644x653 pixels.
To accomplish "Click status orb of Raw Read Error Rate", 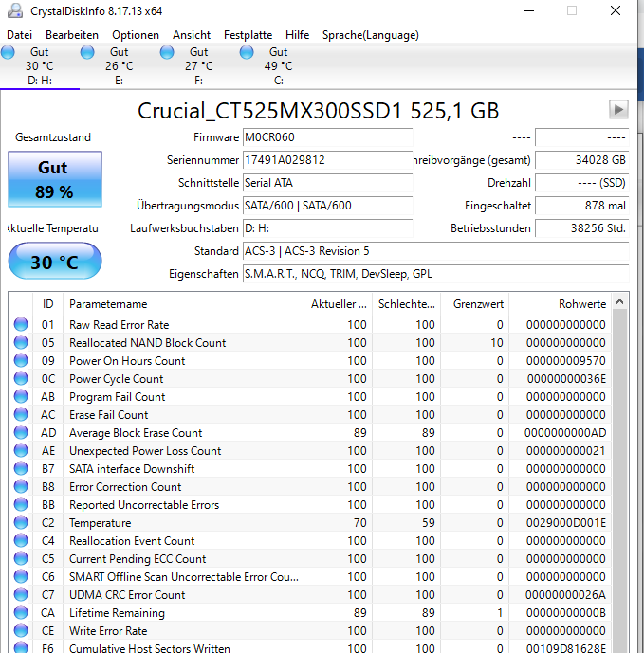I will click(21, 324).
